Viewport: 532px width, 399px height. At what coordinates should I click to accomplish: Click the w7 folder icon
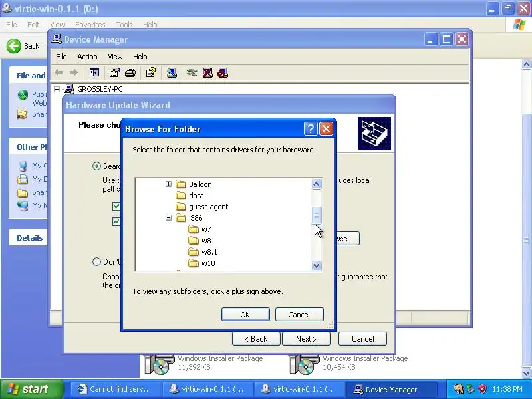194,229
